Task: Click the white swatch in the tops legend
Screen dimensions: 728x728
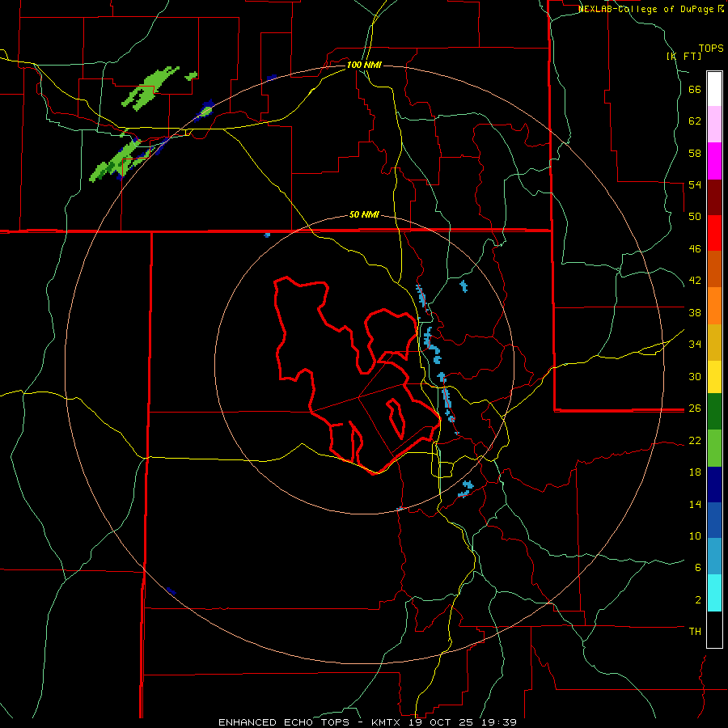Action: pos(714,89)
